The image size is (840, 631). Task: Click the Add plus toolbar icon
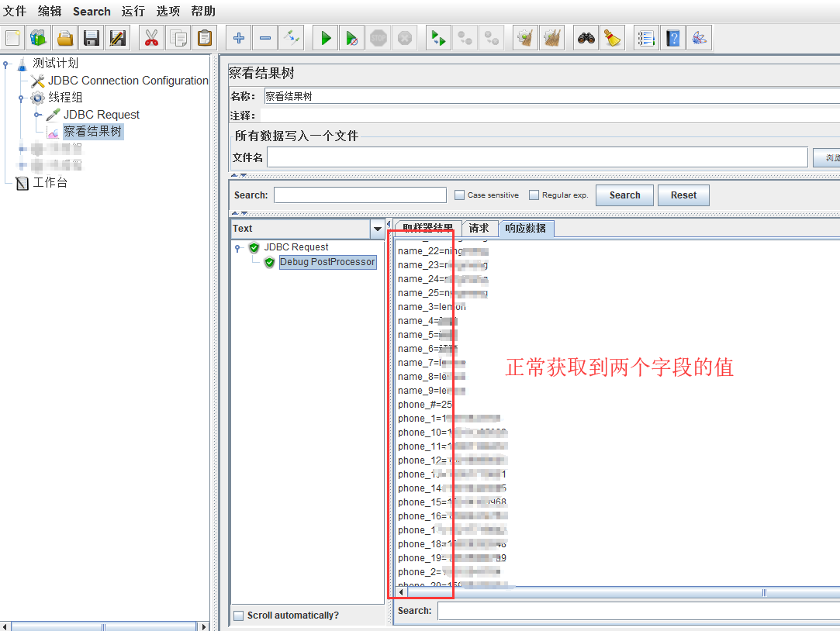[239, 38]
